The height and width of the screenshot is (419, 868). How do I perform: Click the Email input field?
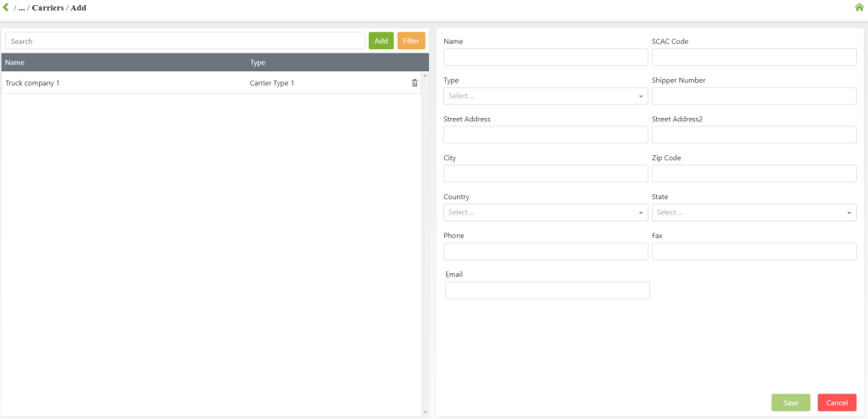point(547,290)
